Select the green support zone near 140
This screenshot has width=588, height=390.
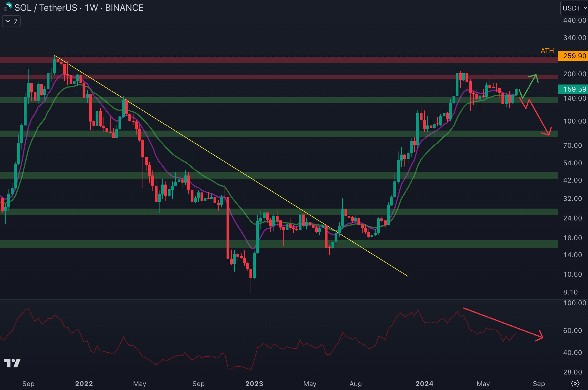(283, 100)
